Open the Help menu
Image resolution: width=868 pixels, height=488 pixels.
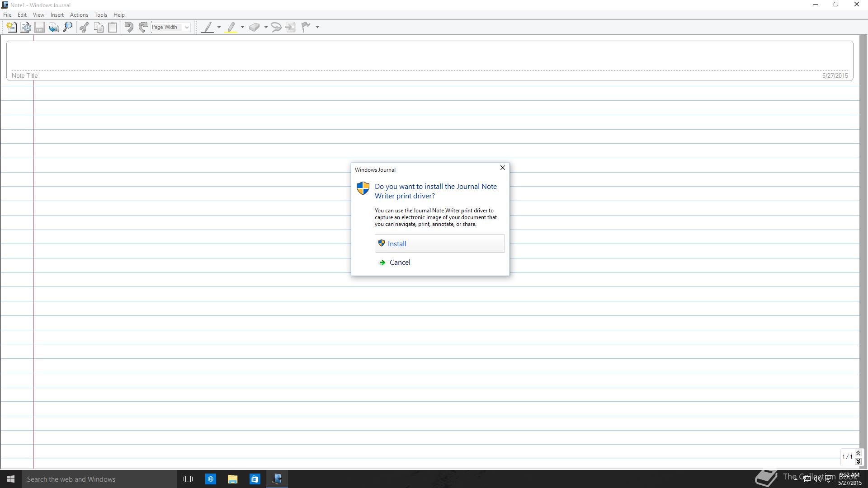pos(119,15)
